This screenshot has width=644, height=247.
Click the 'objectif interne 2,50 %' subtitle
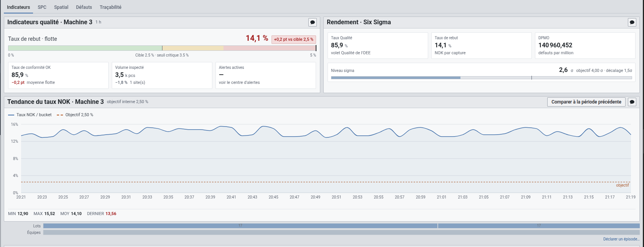coord(127,102)
